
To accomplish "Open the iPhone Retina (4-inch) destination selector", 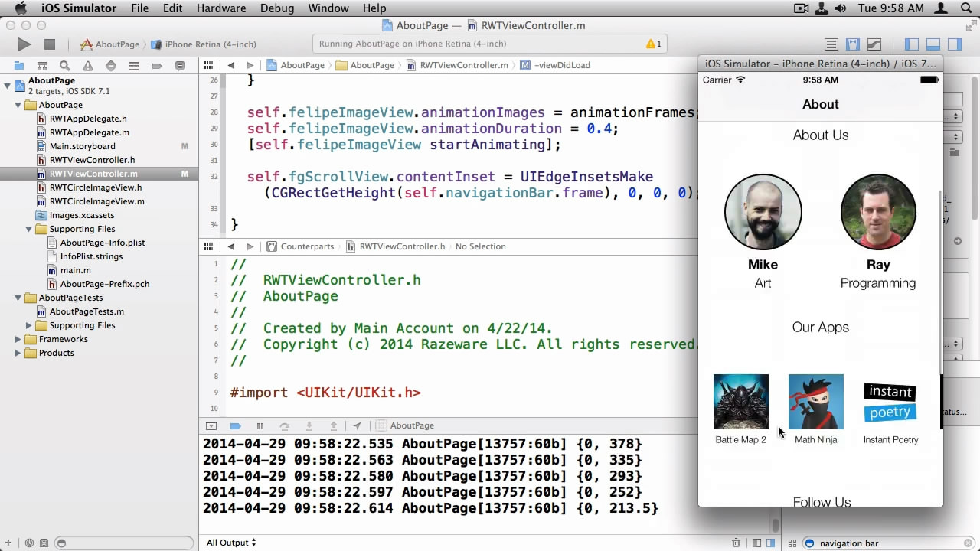I will click(x=204, y=44).
